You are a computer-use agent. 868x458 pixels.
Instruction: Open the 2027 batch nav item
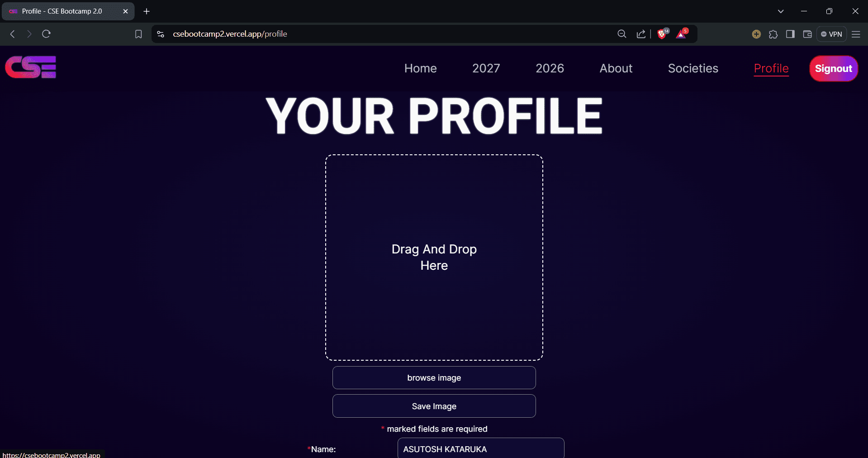coord(486,68)
